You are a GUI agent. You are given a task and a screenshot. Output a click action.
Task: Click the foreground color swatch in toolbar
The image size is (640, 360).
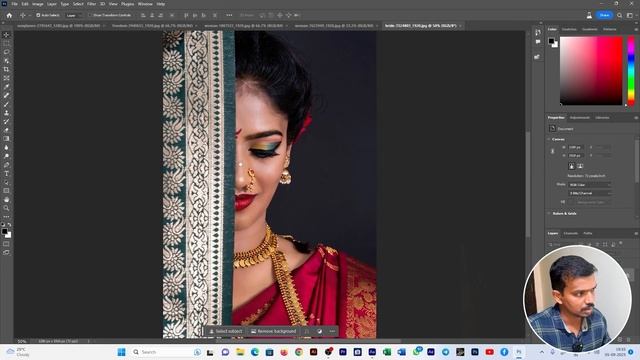coord(4,231)
